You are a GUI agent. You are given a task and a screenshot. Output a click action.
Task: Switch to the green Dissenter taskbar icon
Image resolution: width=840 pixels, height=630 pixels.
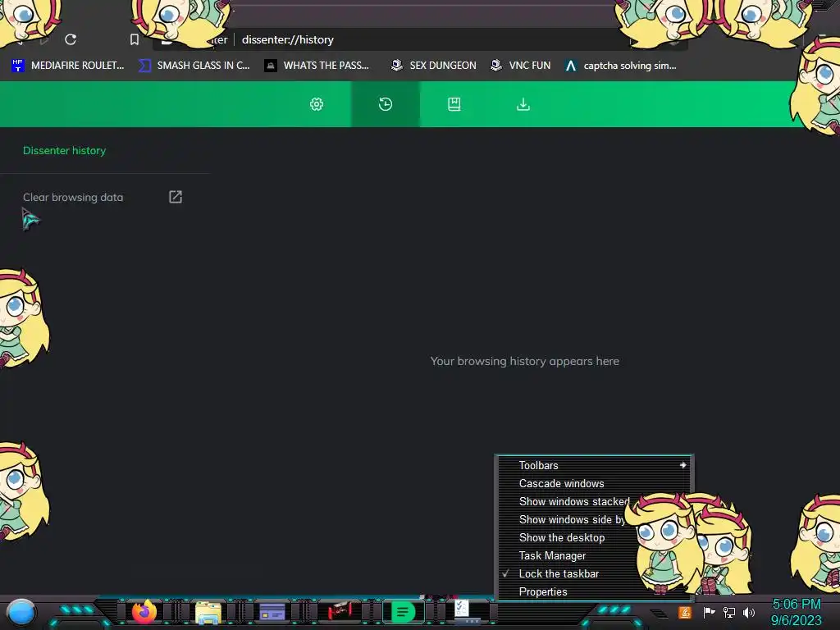coord(403,612)
